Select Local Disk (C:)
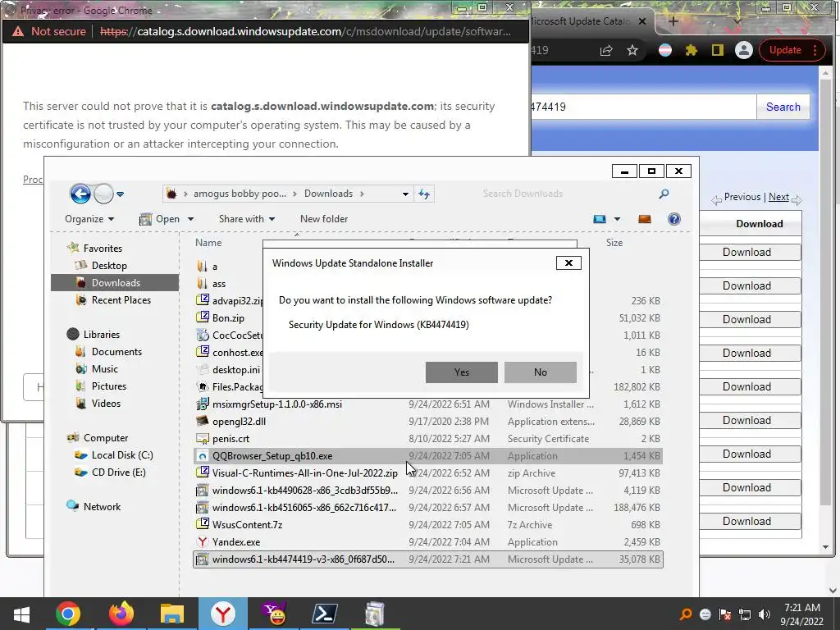 tap(122, 455)
